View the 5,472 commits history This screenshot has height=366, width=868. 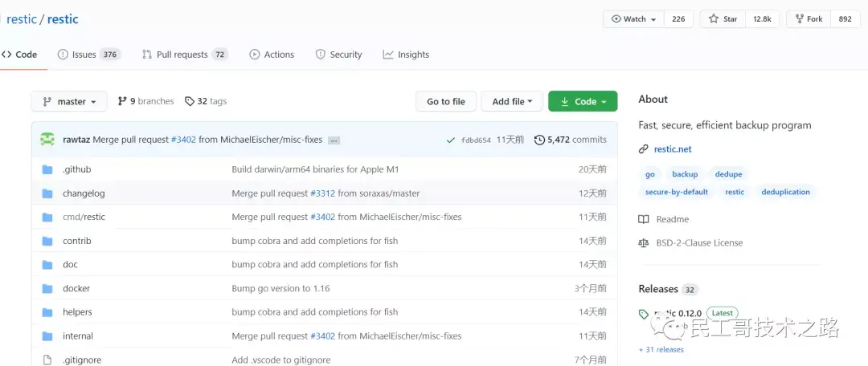[x=570, y=140]
